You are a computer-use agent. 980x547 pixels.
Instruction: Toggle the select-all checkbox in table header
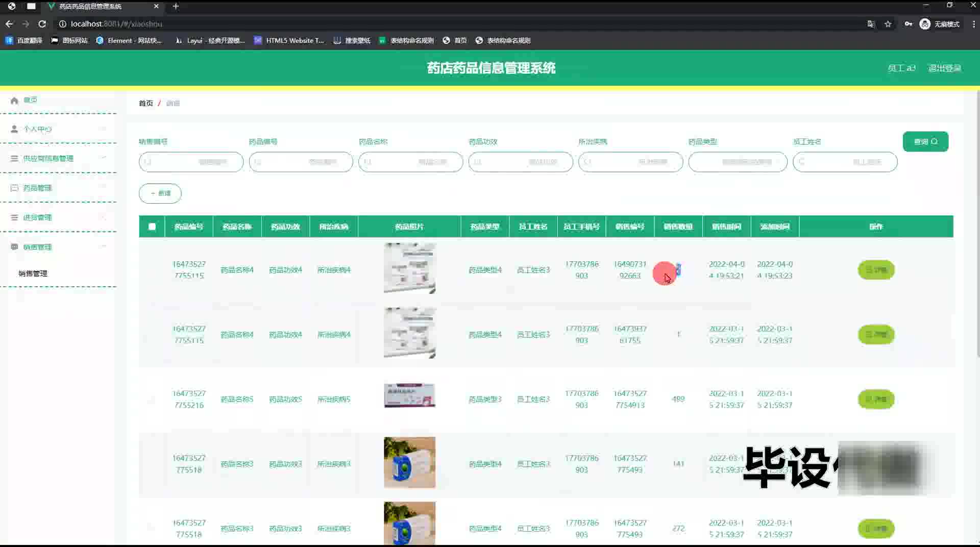[152, 227]
